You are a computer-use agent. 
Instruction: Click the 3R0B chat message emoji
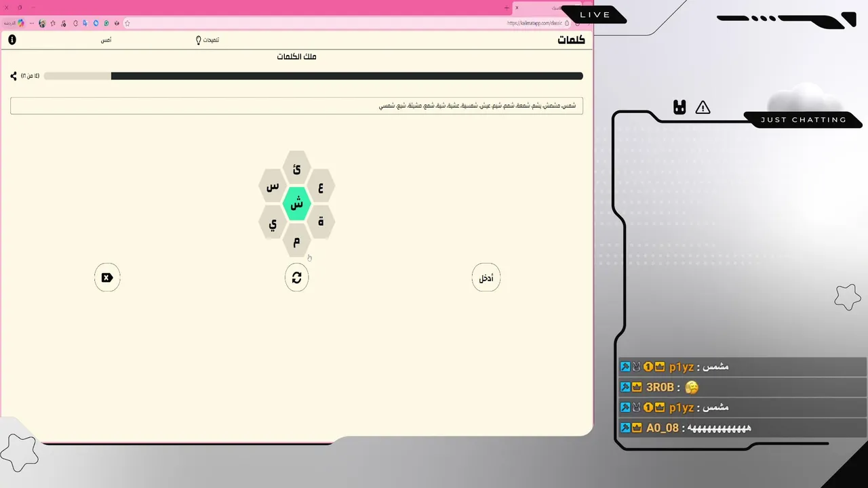pos(692,387)
